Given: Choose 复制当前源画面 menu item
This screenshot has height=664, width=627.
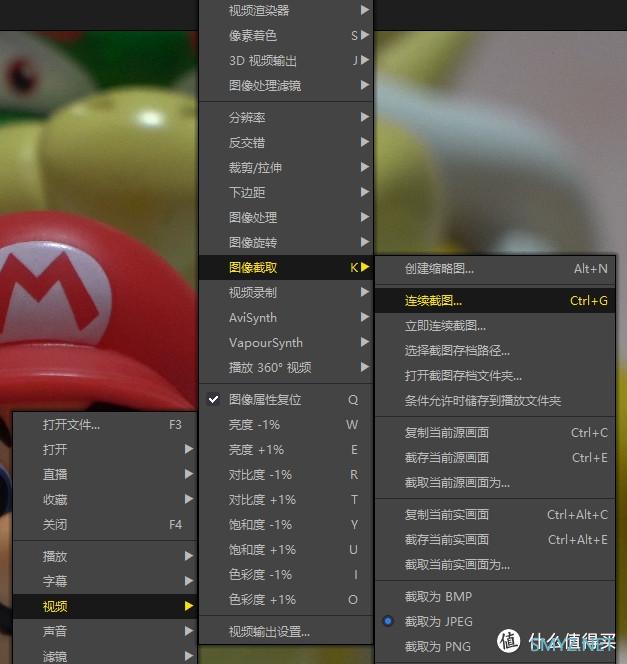Looking at the screenshot, I should pyautogui.click(x=447, y=433).
